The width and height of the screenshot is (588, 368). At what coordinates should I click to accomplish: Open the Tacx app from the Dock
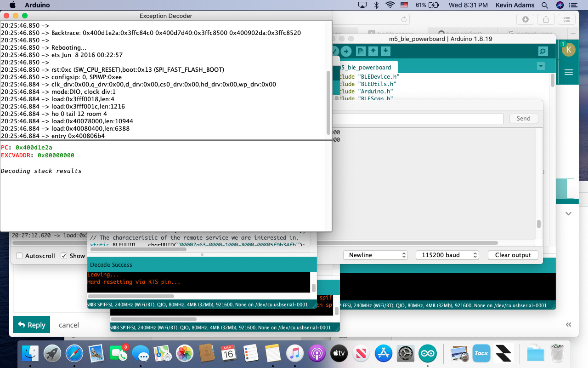click(x=481, y=353)
